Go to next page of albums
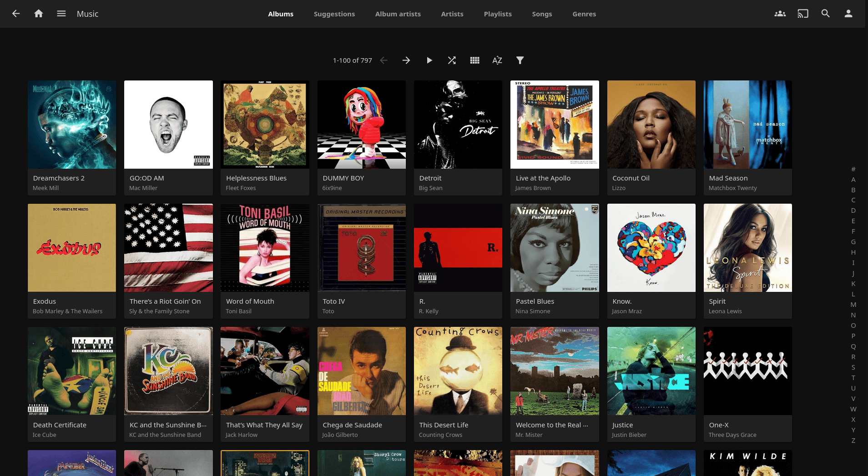 pyautogui.click(x=406, y=60)
